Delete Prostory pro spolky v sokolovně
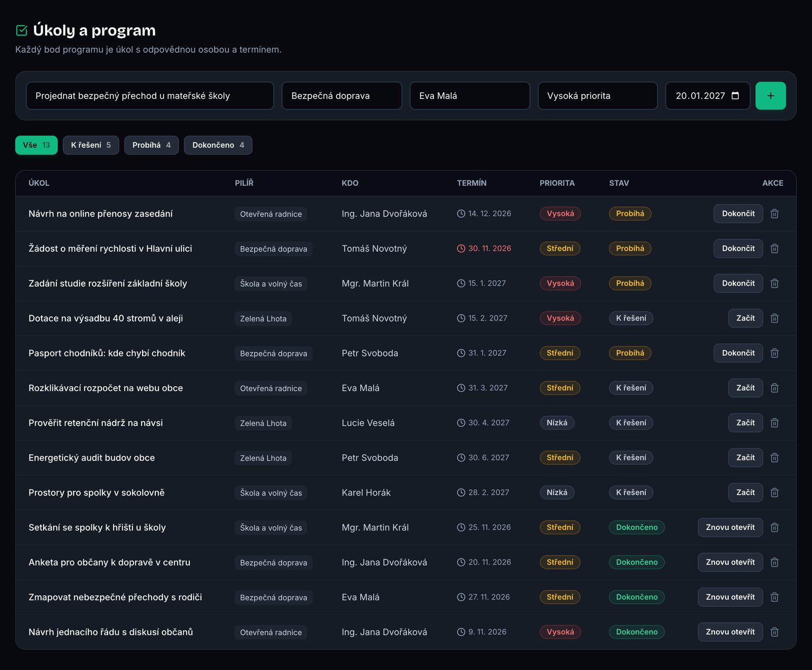The image size is (812, 670). click(774, 492)
